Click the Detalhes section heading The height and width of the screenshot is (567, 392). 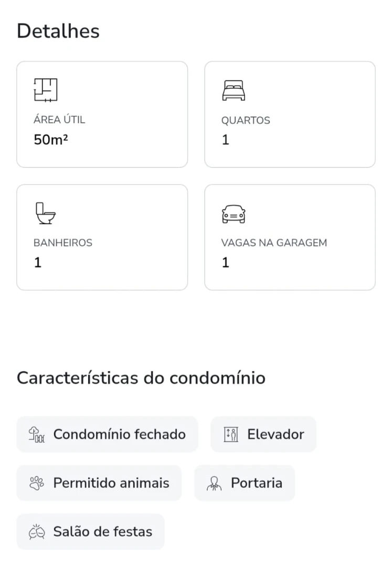[x=58, y=31]
